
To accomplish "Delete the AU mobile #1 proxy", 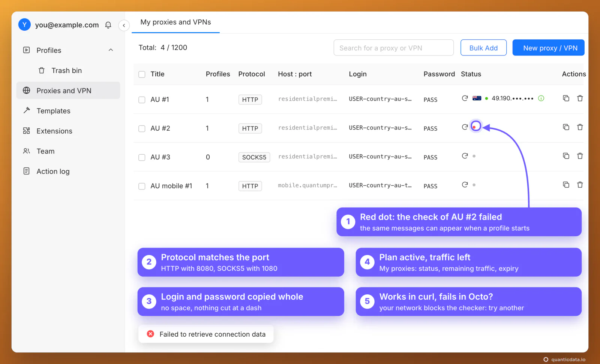I will click(580, 185).
